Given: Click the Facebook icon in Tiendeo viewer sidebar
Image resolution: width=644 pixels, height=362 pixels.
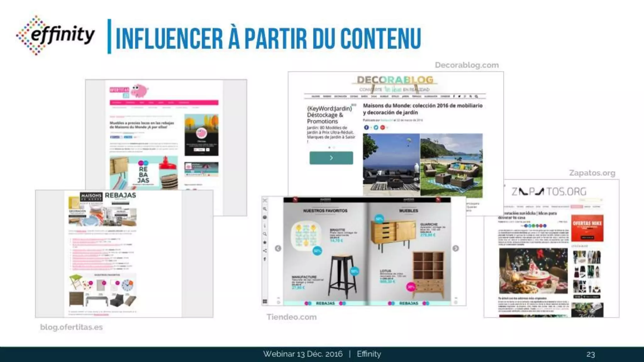Looking at the screenshot, I should [x=265, y=259].
